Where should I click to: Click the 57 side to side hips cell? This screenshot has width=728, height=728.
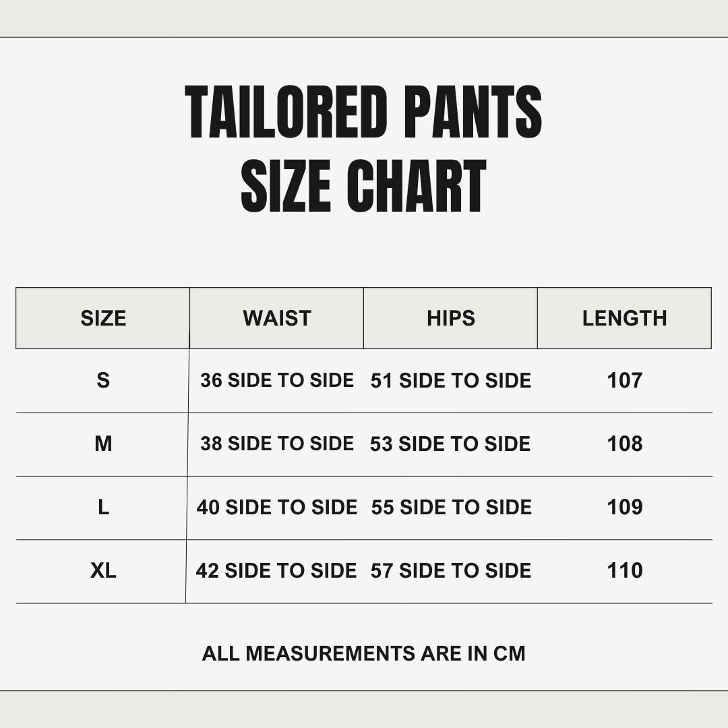(x=451, y=570)
